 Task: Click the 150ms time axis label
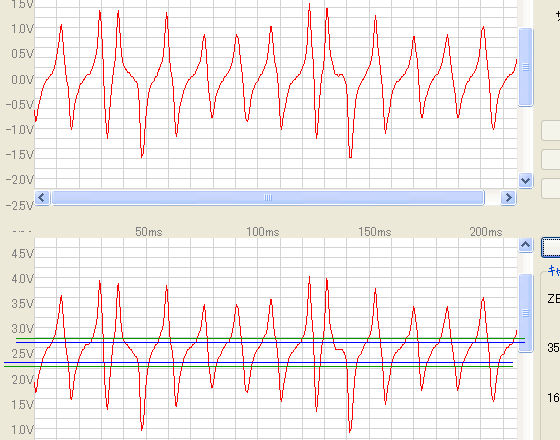pyautogui.click(x=375, y=232)
